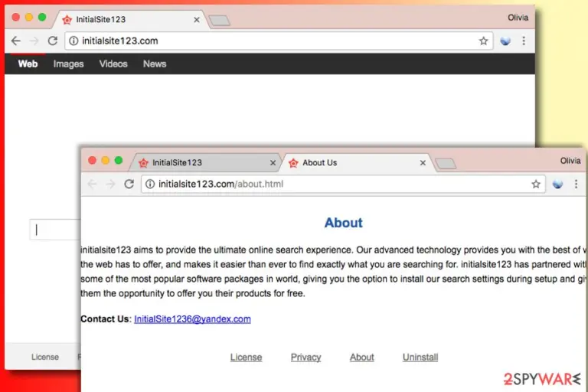The image size is (588, 392).
Task: Click Olivia profile name in the rear window
Action: click(518, 18)
